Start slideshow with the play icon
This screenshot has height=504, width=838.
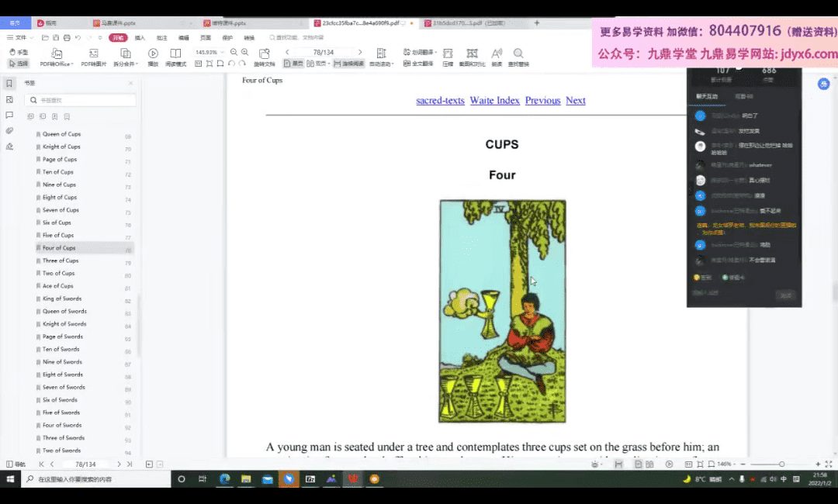pos(153,54)
